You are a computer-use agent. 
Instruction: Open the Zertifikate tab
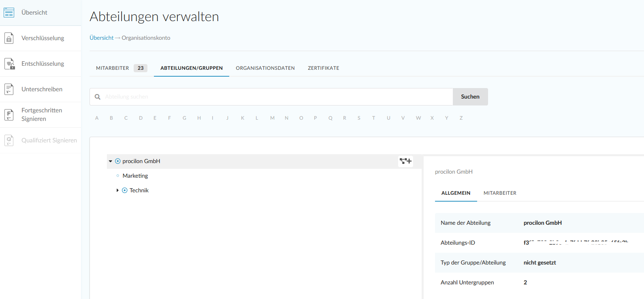click(323, 68)
